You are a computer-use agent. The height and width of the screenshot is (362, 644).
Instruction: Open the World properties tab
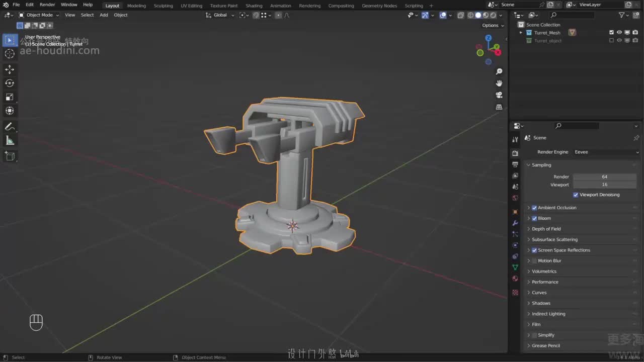pos(515,198)
